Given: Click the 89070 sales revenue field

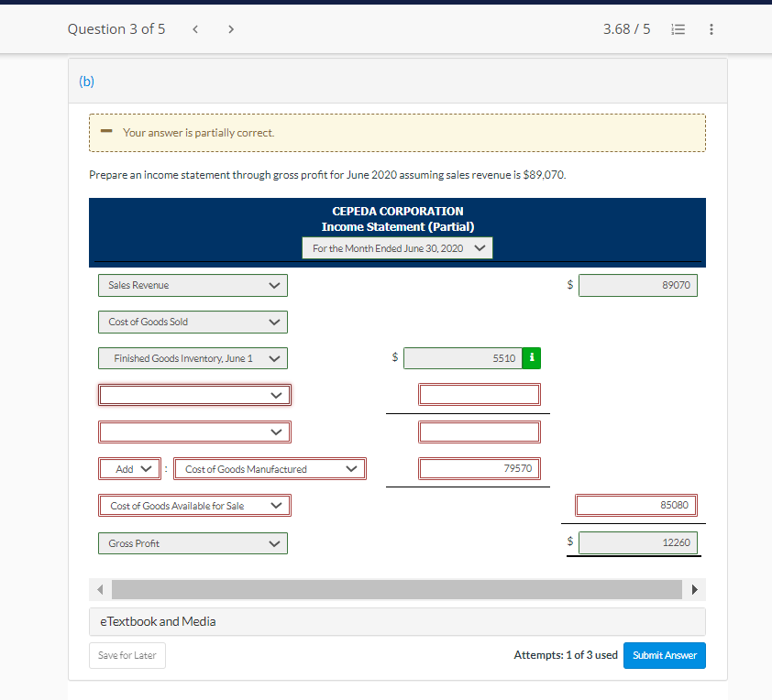Looking at the screenshot, I should (638, 285).
